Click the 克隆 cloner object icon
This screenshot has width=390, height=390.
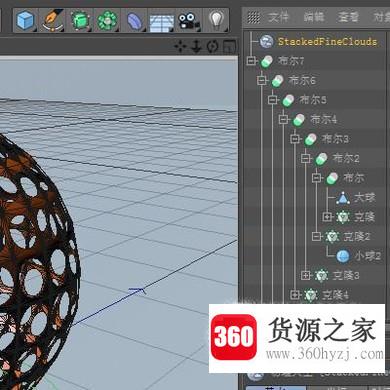pos(343,217)
